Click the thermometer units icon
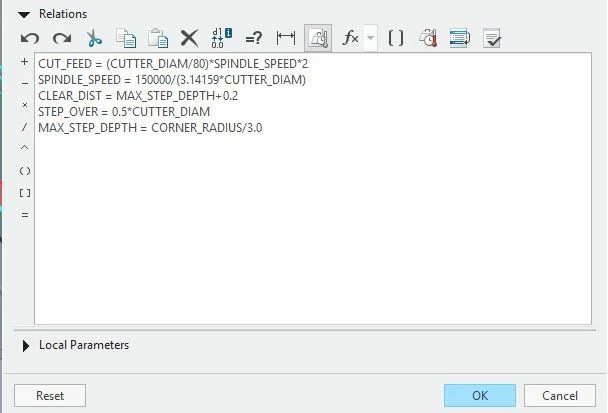The height and width of the screenshot is (413, 608). pos(428,38)
